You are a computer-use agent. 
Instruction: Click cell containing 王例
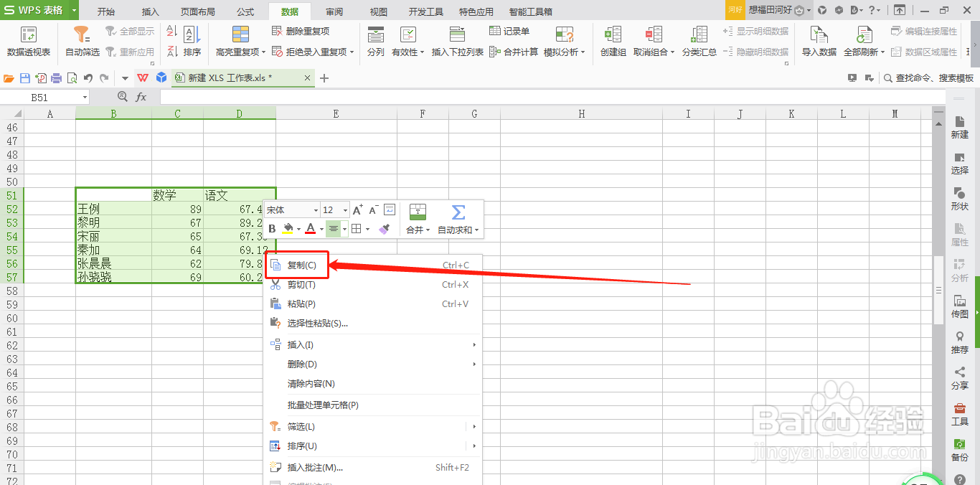[113, 209]
